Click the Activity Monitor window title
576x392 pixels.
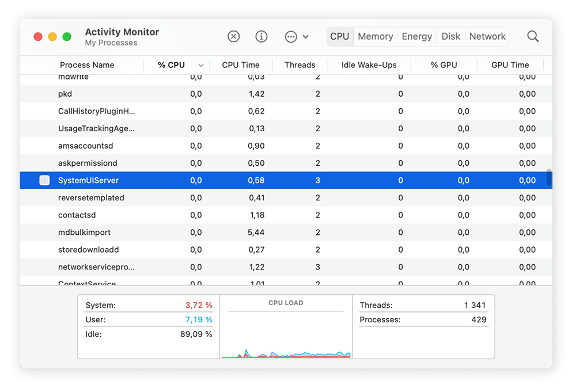[x=122, y=32]
